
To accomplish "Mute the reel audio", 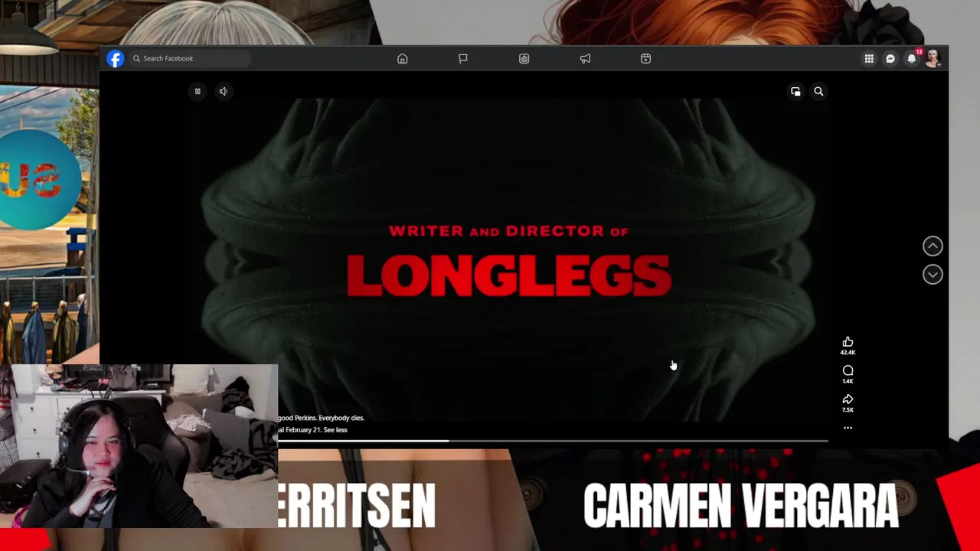I will pos(223,91).
